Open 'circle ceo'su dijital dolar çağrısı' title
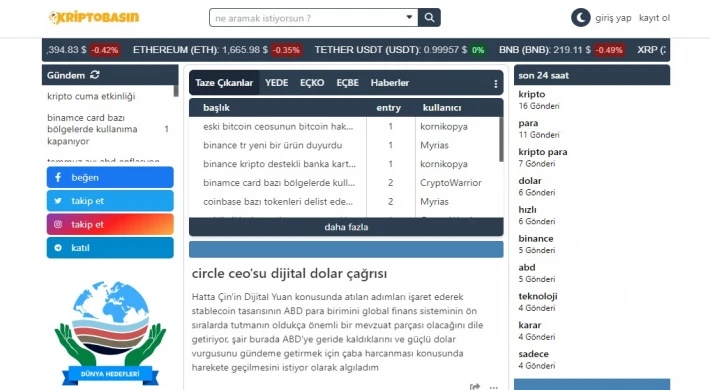Screen dimensions: 710x390 point(289,274)
